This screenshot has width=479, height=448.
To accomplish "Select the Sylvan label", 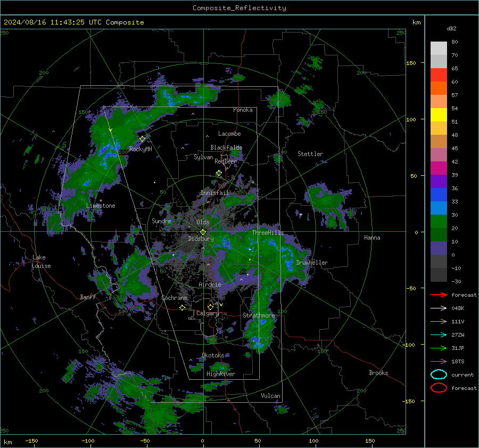I will tap(203, 157).
